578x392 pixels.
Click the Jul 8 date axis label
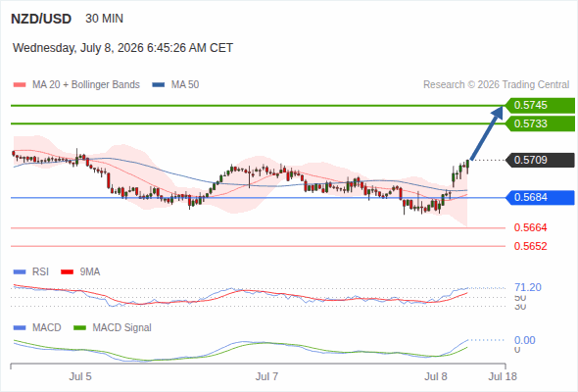click(x=436, y=377)
